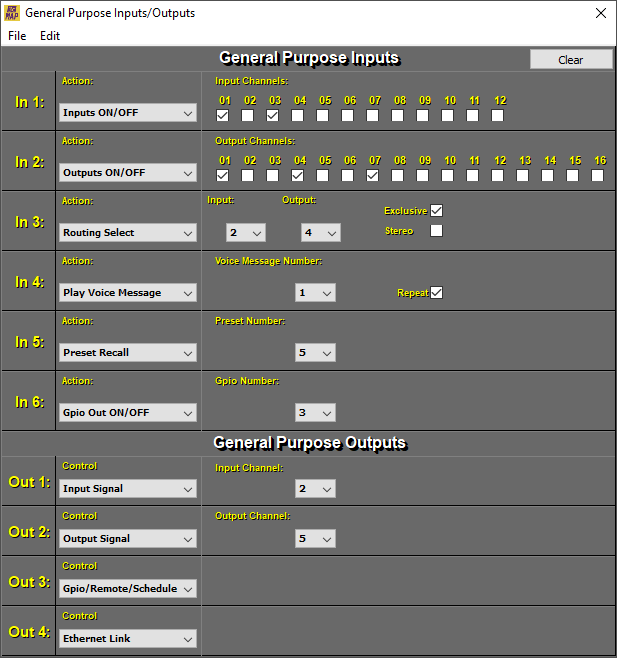Change the Voice Message Number dropdown
This screenshot has width=617, height=658.
tap(315, 293)
